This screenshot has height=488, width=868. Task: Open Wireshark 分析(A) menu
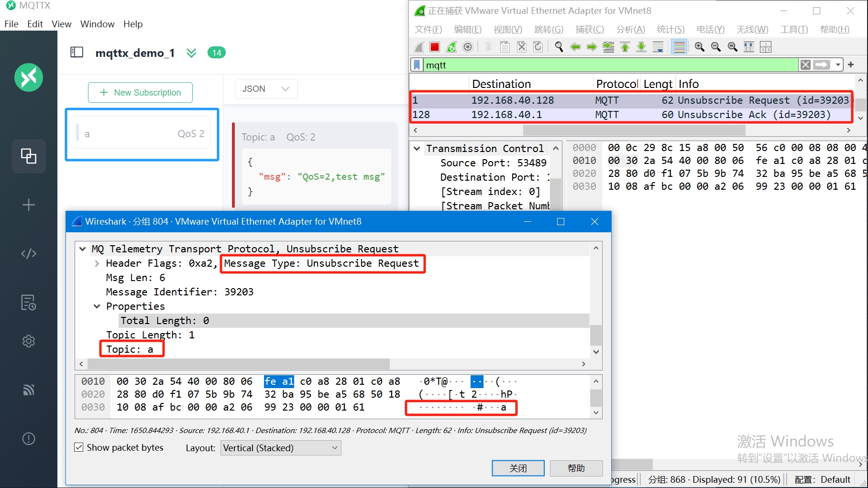pos(630,30)
